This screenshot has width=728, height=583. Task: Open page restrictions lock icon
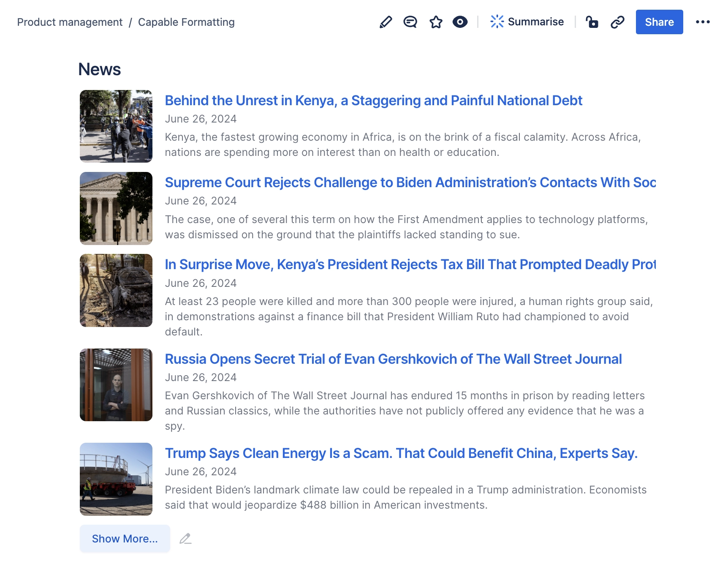(592, 22)
